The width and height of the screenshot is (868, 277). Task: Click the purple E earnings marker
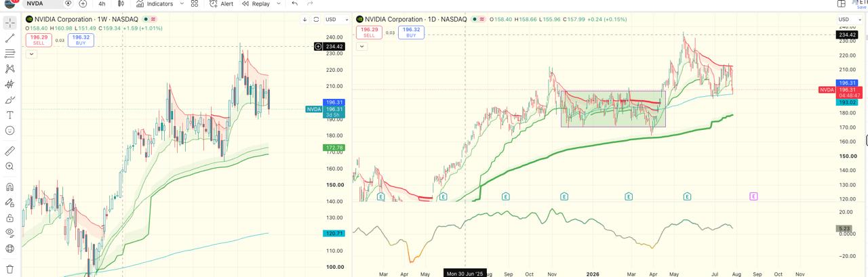[x=753, y=196]
